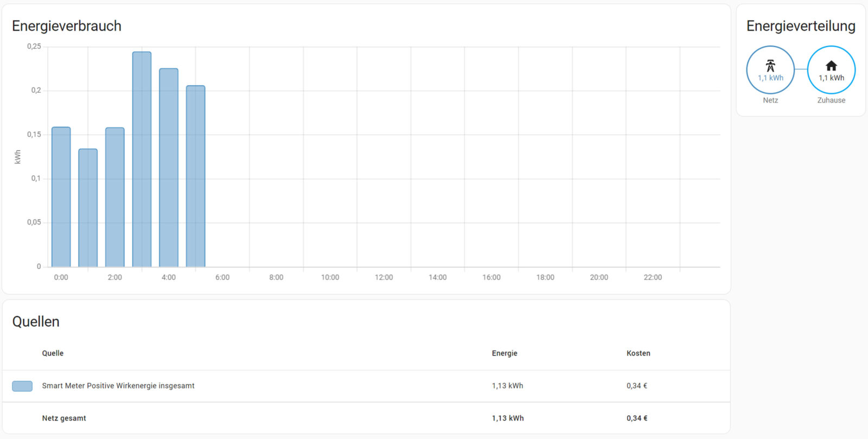
Task: Click the Netz gesamt total row label
Action: click(64, 418)
